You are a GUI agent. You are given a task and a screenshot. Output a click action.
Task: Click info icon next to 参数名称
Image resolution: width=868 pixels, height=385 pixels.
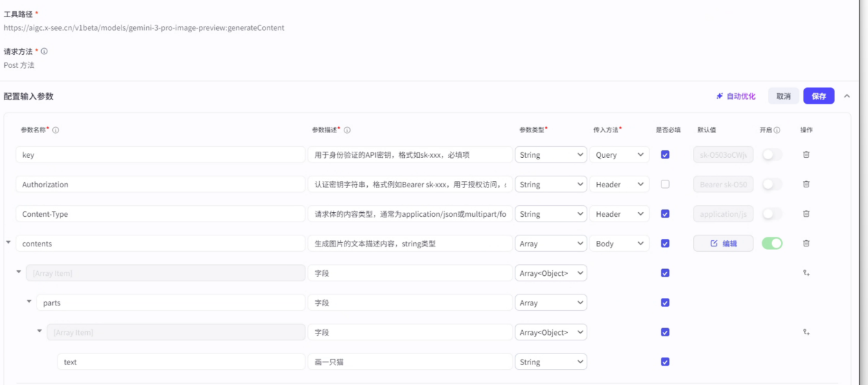(x=56, y=130)
